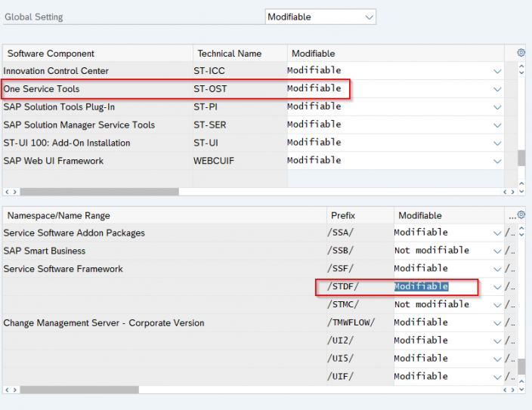Expand Modifiable dropdown for /UIF/ prefix
This screenshot has height=410, width=532.
tap(497, 377)
